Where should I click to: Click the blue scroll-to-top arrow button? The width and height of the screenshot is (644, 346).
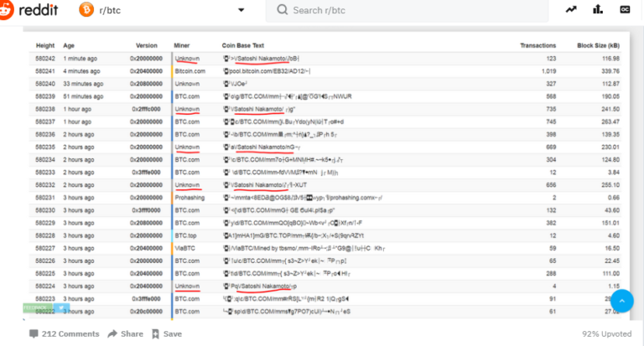pos(621,301)
